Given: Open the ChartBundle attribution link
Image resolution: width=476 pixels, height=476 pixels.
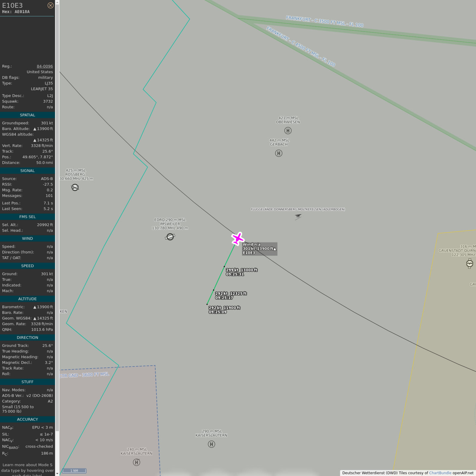Looking at the screenshot, I should click(440, 473).
